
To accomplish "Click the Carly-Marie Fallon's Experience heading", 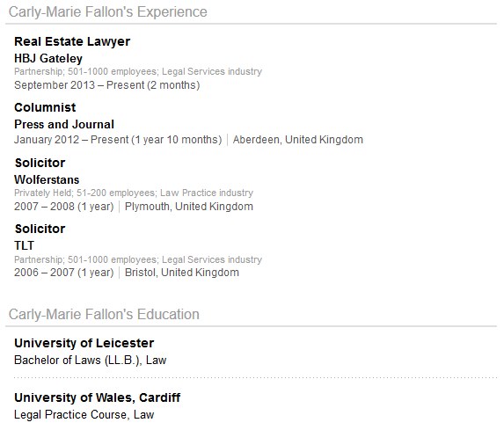I will (x=107, y=12).
